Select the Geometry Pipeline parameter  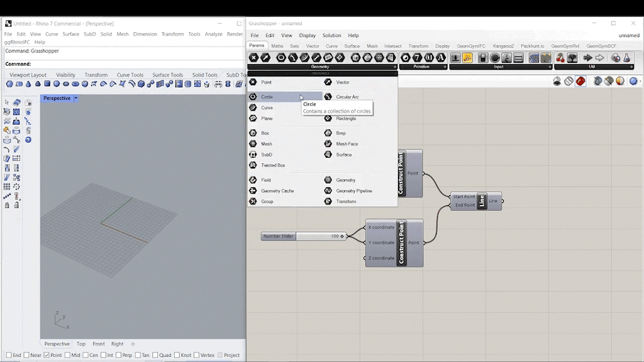coord(353,191)
